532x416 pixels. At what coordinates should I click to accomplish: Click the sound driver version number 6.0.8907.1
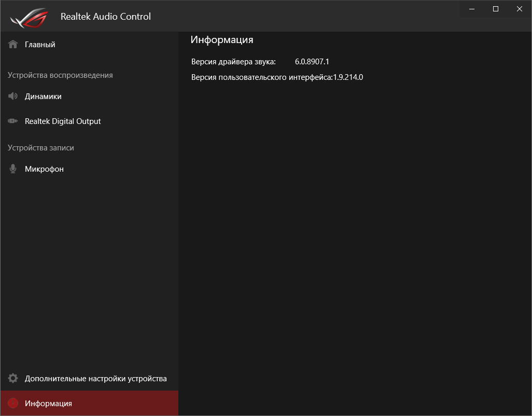pos(312,62)
